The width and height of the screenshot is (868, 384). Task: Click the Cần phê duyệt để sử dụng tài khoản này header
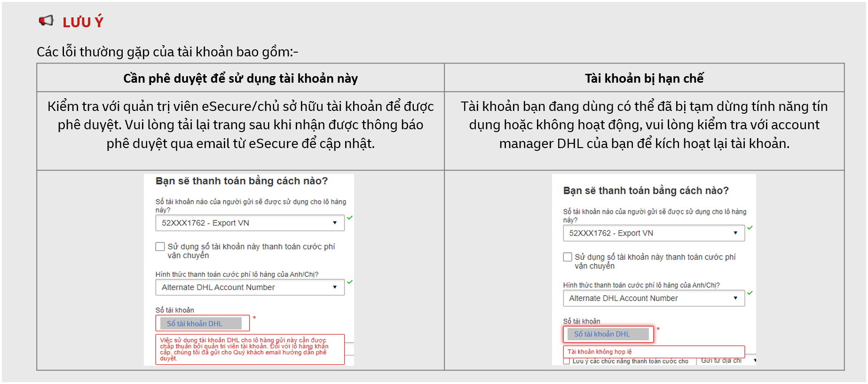[x=240, y=78]
